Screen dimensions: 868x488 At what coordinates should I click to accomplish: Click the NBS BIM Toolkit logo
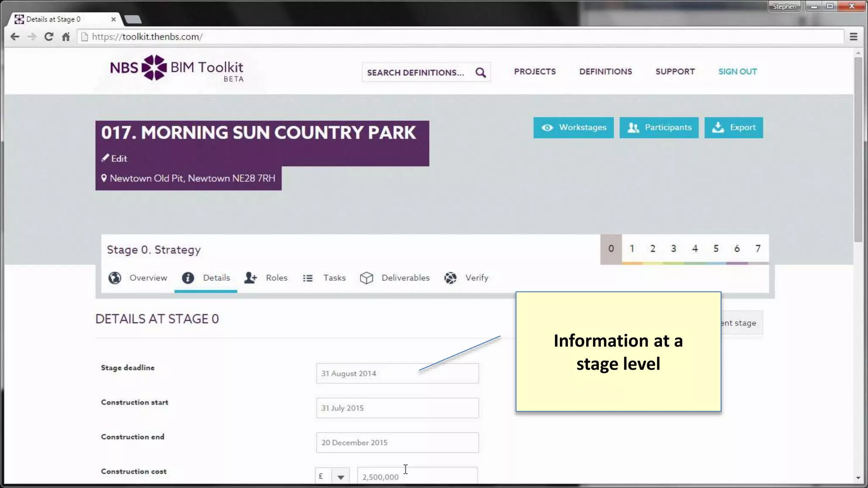click(177, 68)
